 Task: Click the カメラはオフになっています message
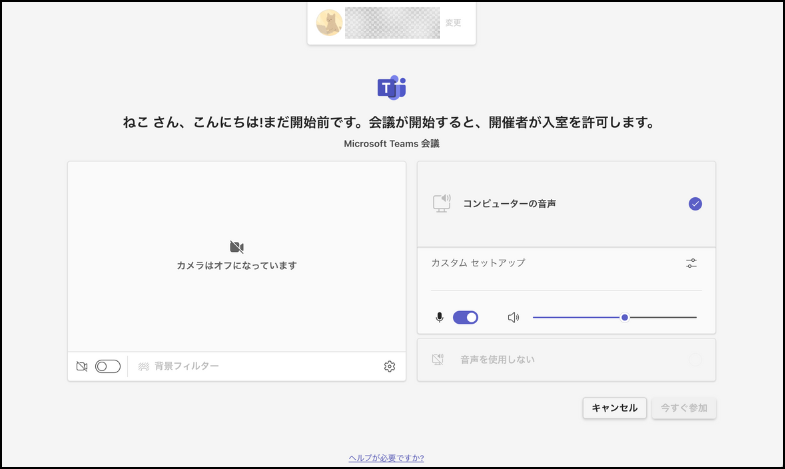(237, 265)
